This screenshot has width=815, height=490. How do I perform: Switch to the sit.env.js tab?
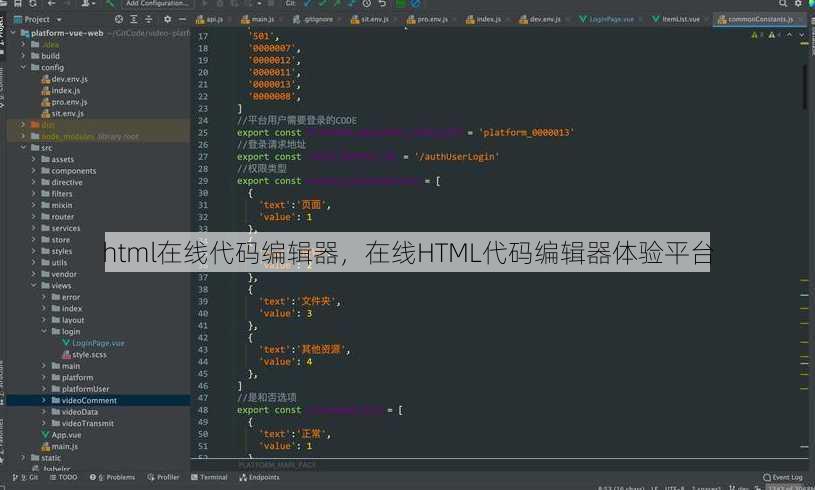point(370,19)
